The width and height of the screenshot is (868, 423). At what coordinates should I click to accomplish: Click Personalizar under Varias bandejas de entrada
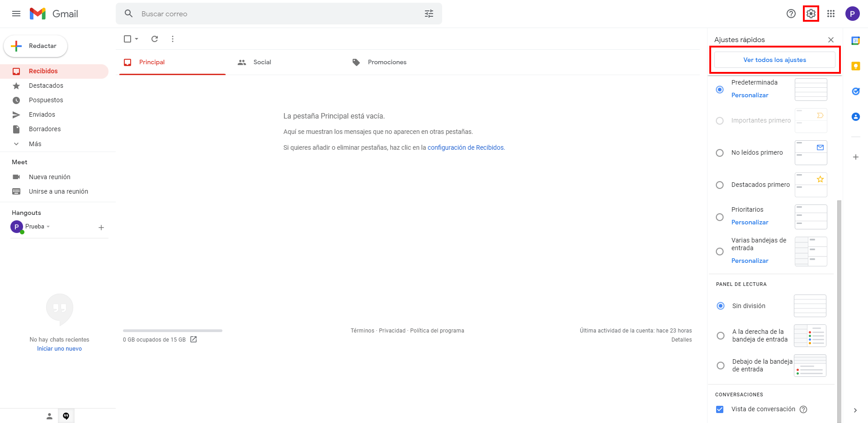pyautogui.click(x=750, y=261)
